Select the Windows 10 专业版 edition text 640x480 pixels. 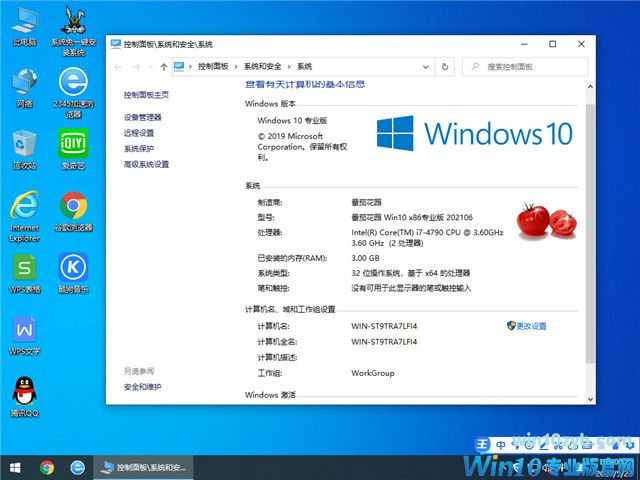(x=292, y=120)
